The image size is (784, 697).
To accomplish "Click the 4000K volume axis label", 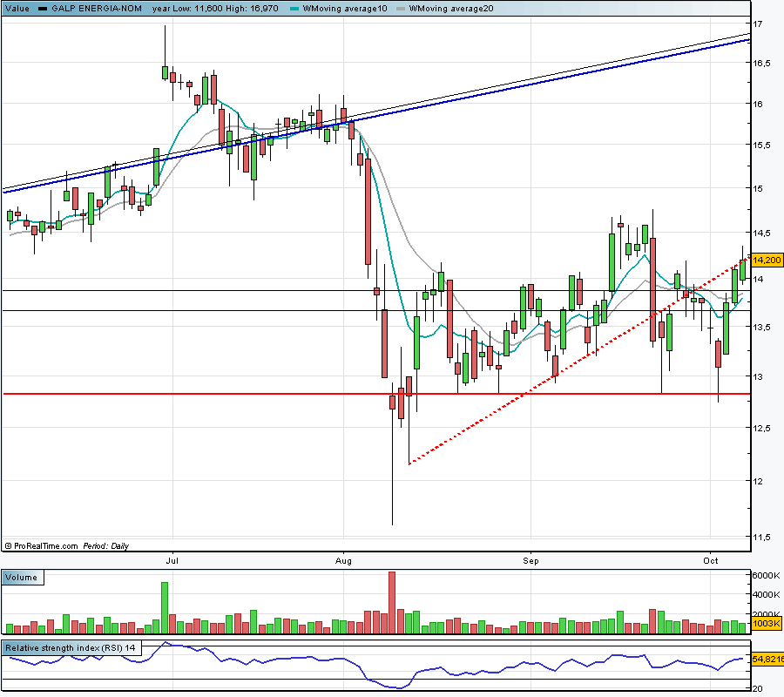I will [766, 594].
